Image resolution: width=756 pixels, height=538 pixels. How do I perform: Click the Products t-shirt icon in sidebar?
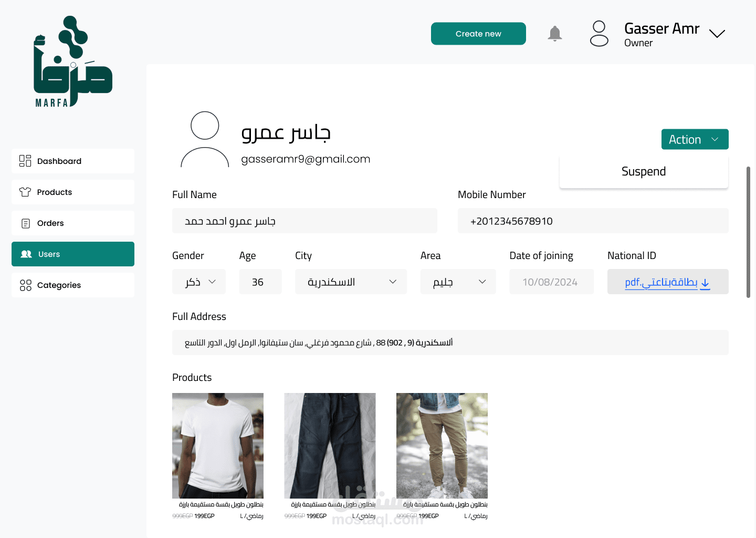tap(25, 192)
